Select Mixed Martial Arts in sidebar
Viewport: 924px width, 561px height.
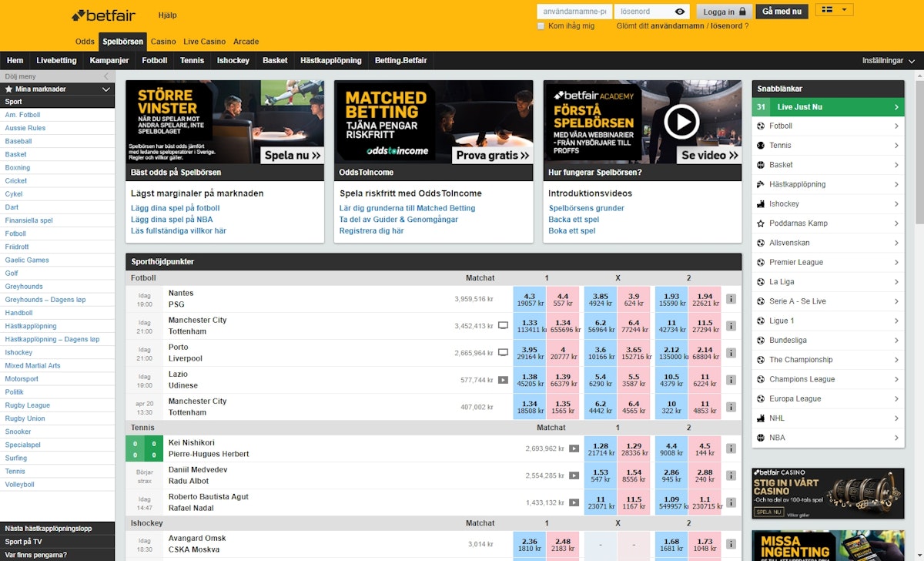[x=32, y=365]
